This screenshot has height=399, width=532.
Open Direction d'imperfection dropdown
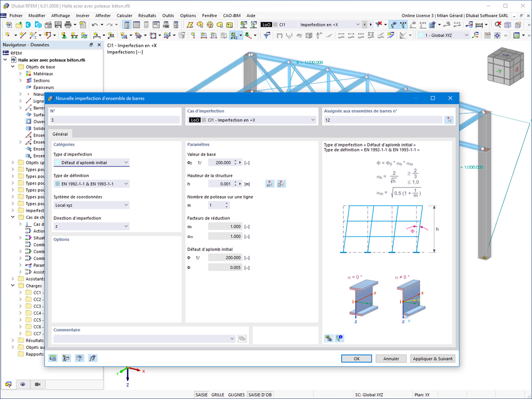point(92,226)
